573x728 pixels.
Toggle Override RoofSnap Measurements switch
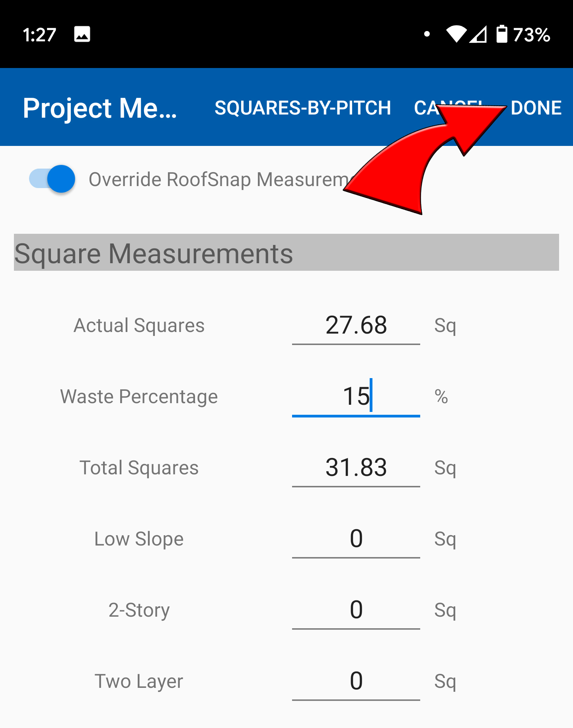pos(52,179)
